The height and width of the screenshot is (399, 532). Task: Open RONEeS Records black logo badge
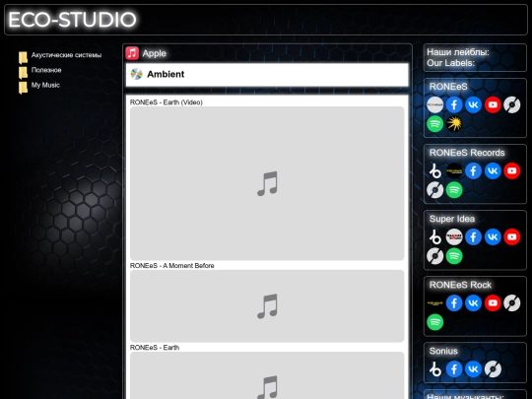click(454, 171)
